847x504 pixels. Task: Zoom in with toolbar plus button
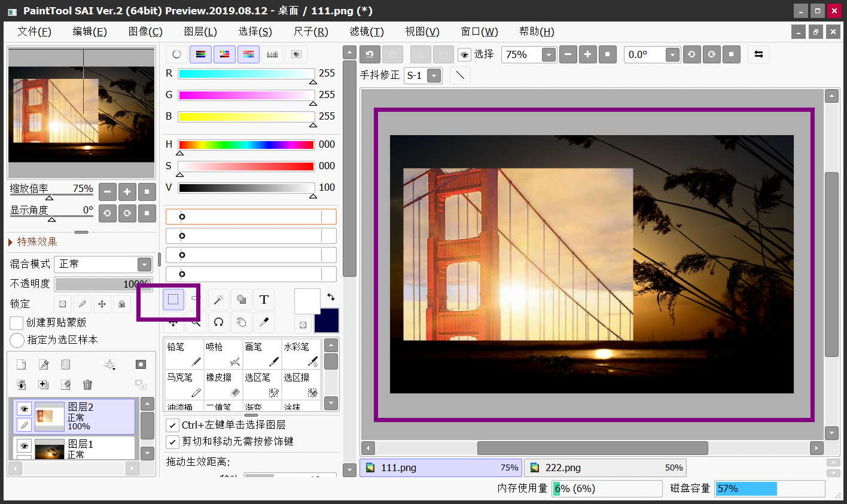tap(588, 54)
